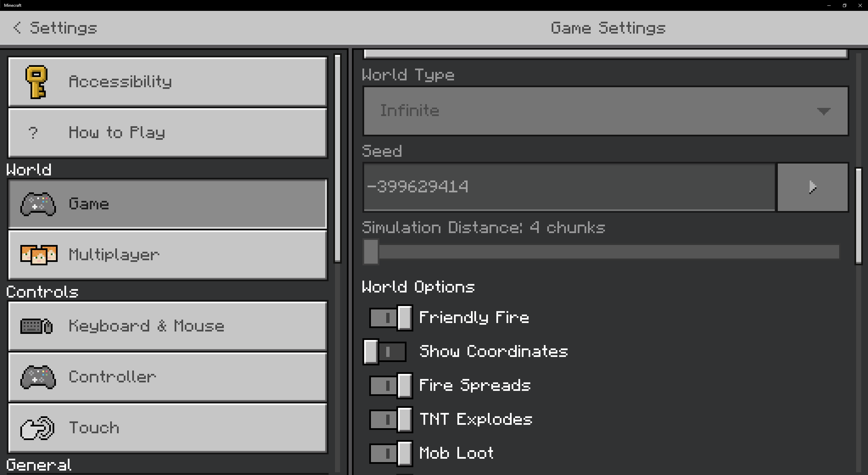868x475 pixels.
Task: Click the Simulation Distance slider handle
Action: [371, 252]
